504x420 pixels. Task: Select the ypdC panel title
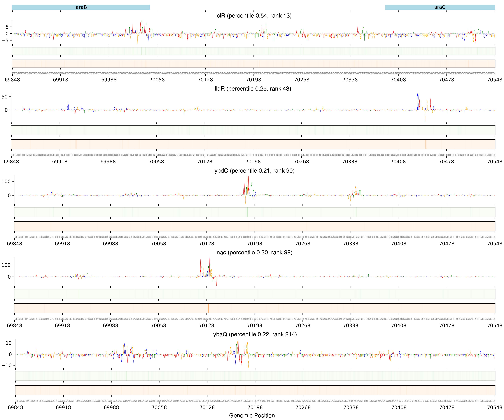254,171
